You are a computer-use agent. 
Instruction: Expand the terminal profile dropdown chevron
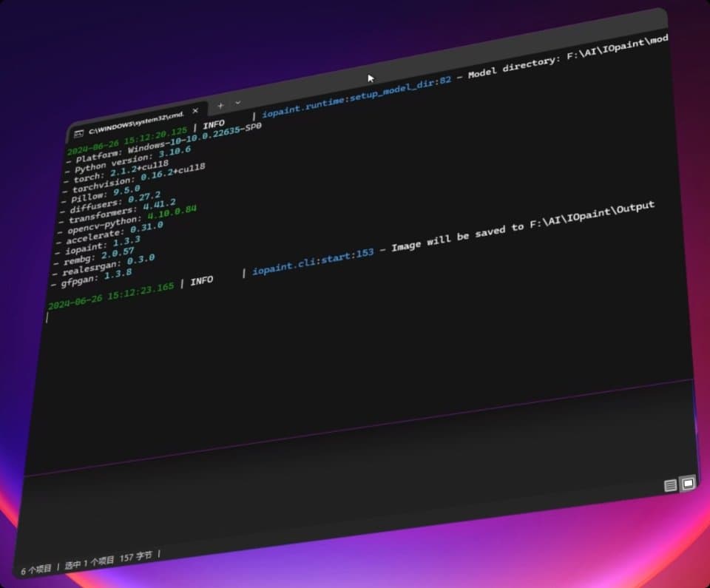[x=237, y=102]
